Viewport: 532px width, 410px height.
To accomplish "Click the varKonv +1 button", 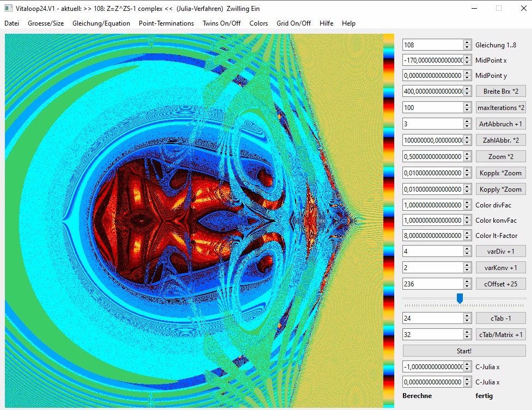I will click(x=501, y=267).
